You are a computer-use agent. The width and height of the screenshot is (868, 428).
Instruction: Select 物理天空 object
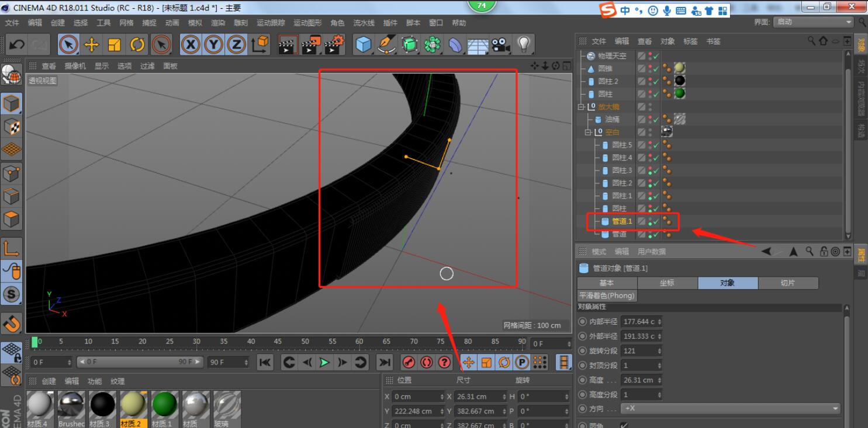pyautogui.click(x=612, y=56)
